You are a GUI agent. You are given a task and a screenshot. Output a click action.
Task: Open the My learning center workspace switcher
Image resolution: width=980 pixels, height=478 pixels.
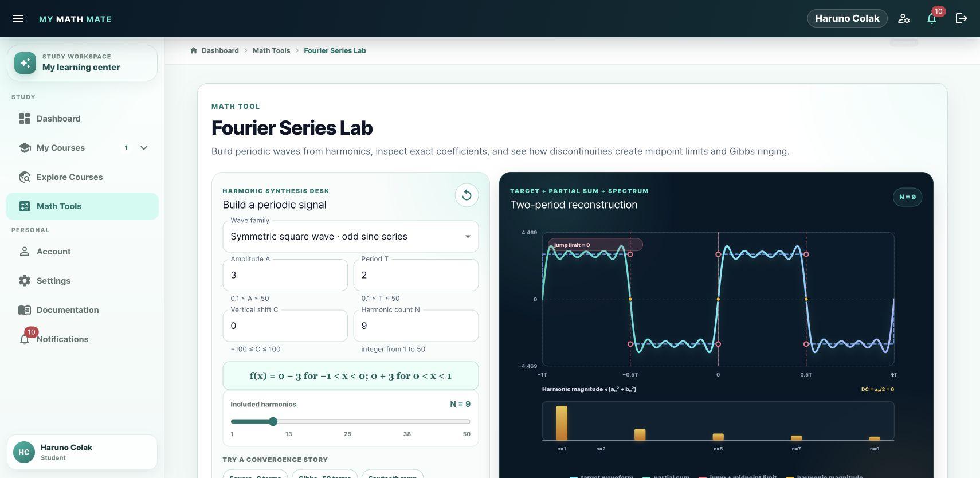coord(82,63)
